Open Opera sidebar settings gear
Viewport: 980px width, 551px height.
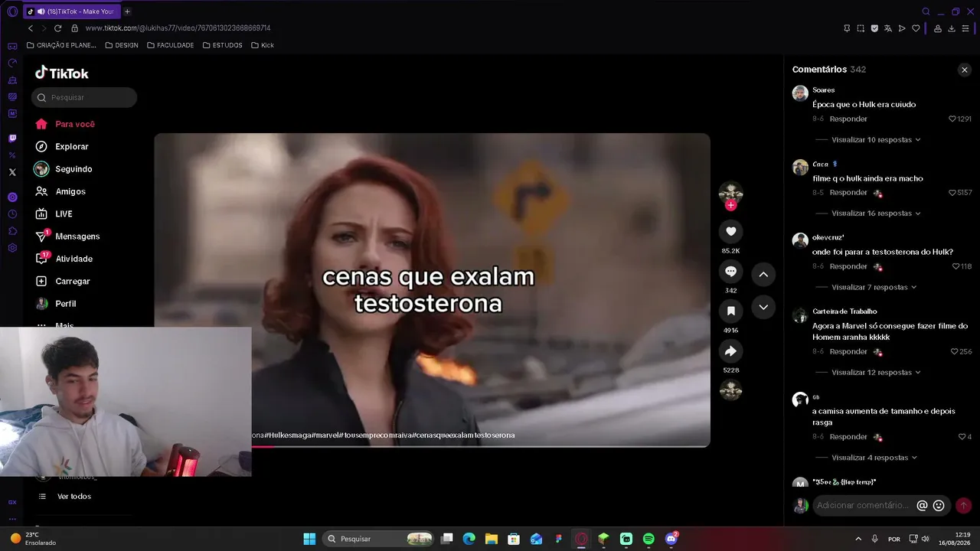pos(12,248)
